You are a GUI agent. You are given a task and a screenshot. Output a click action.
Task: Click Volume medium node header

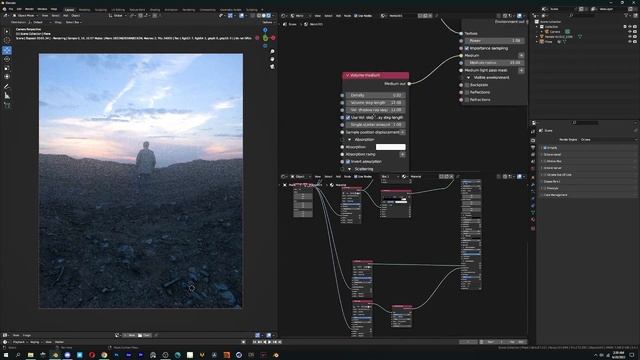click(376, 76)
